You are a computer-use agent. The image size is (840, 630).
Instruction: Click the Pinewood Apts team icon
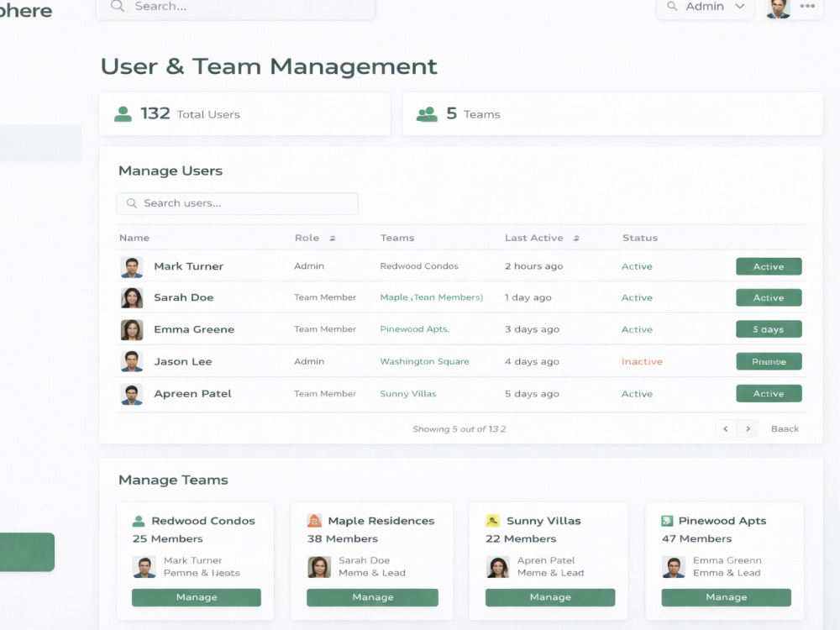(667, 521)
